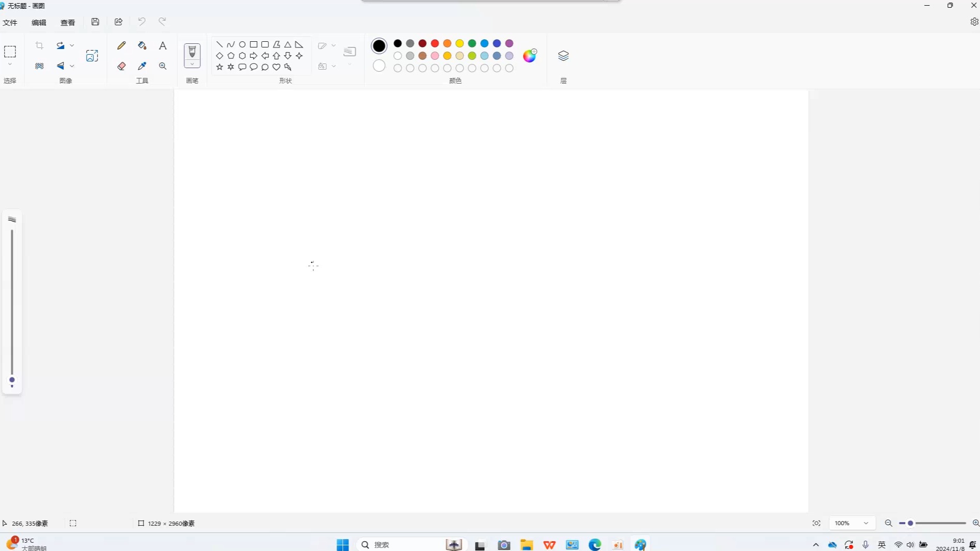Select the Oval shape
Screen dimensions: 980x551
click(x=242, y=44)
